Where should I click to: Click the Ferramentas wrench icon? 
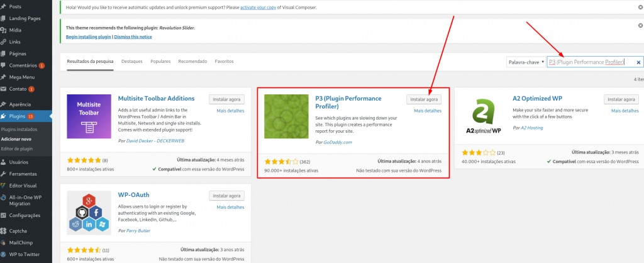[x=3, y=174]
